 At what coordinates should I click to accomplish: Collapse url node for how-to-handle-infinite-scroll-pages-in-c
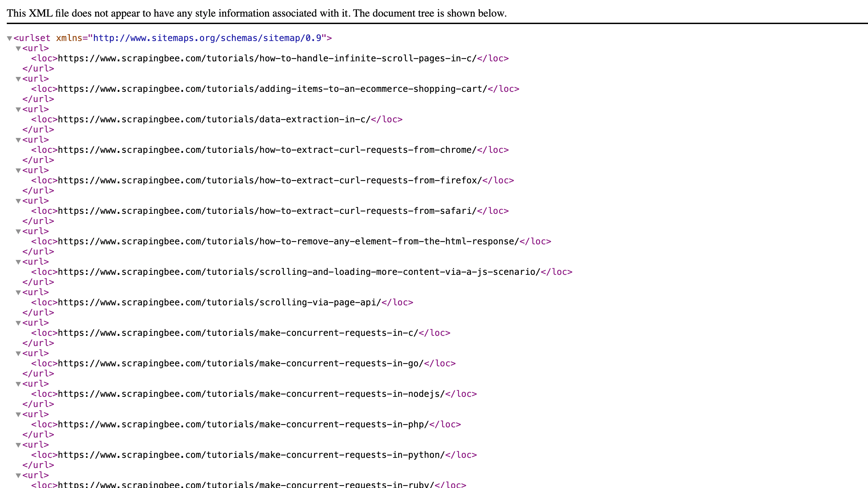18,48
